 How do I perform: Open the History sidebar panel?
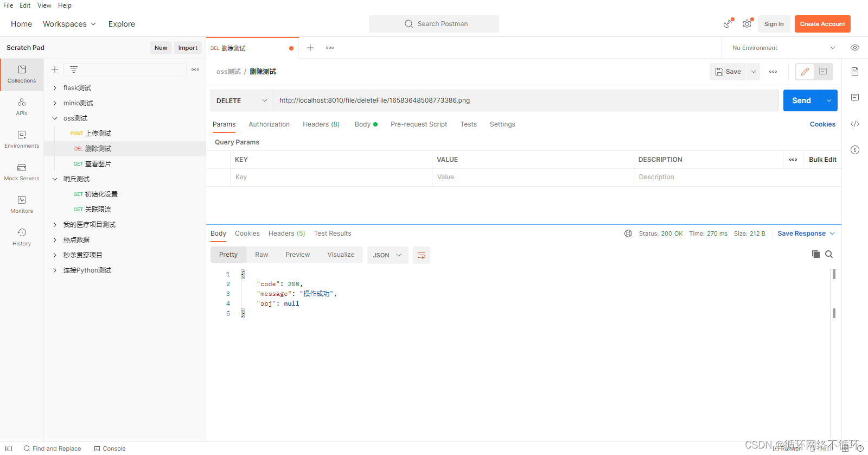coord(22,237)
